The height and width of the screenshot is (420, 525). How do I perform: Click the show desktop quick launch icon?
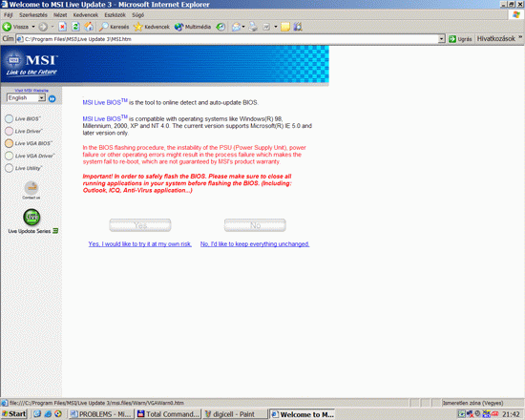(37, 414)
